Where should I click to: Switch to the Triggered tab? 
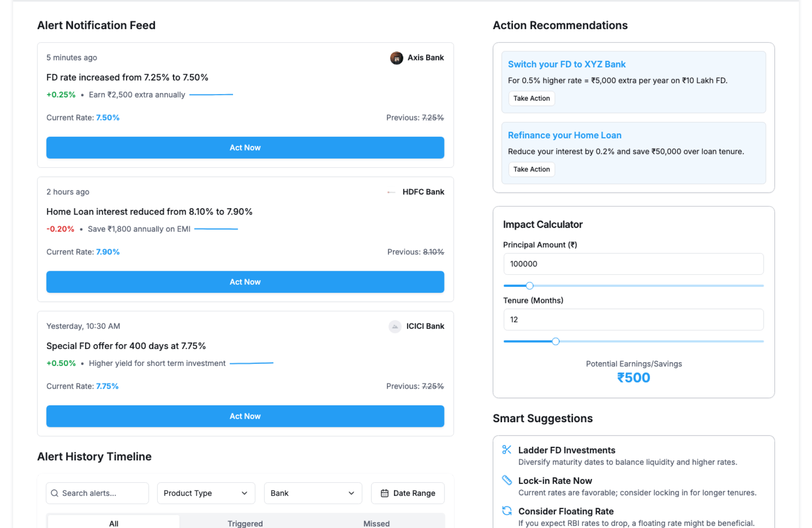coord(245,523)
